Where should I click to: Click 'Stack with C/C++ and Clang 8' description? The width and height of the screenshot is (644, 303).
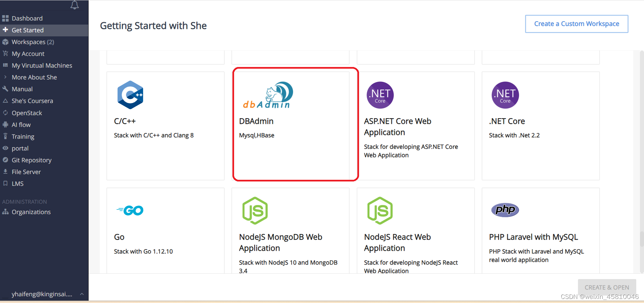[154, 135]
